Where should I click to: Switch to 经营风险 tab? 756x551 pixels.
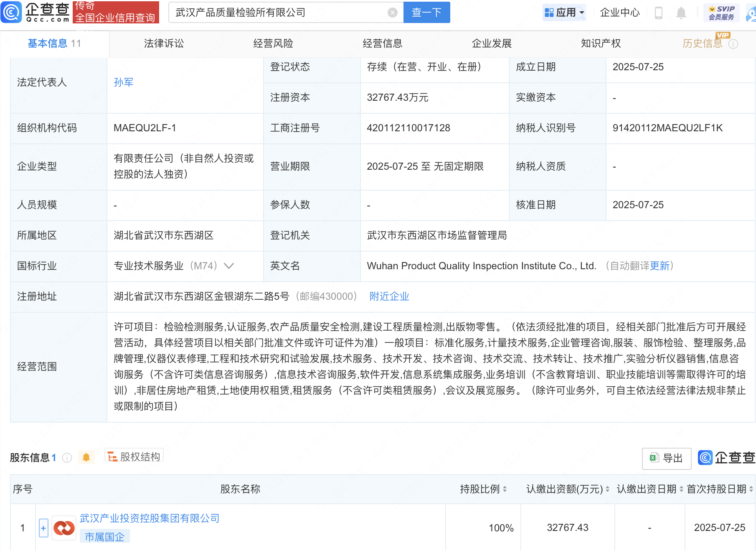[x=273, y=43]
